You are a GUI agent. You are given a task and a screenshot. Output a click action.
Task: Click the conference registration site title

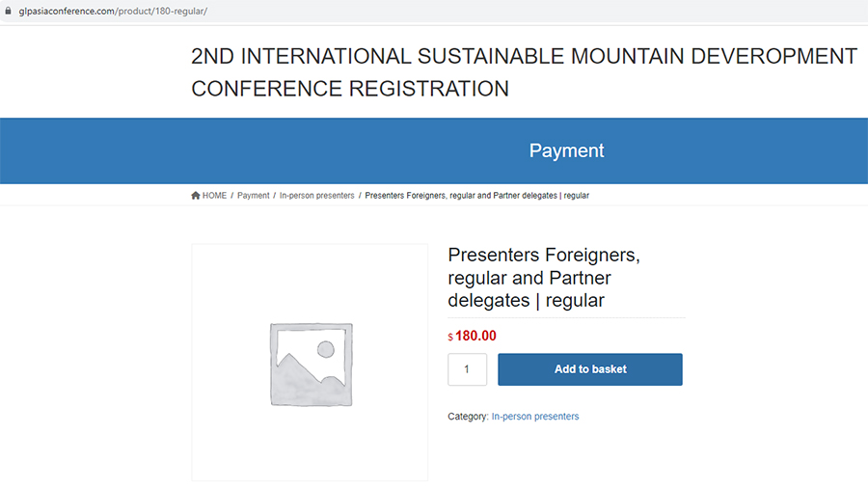pyautogui.click(x=524, y=72)
